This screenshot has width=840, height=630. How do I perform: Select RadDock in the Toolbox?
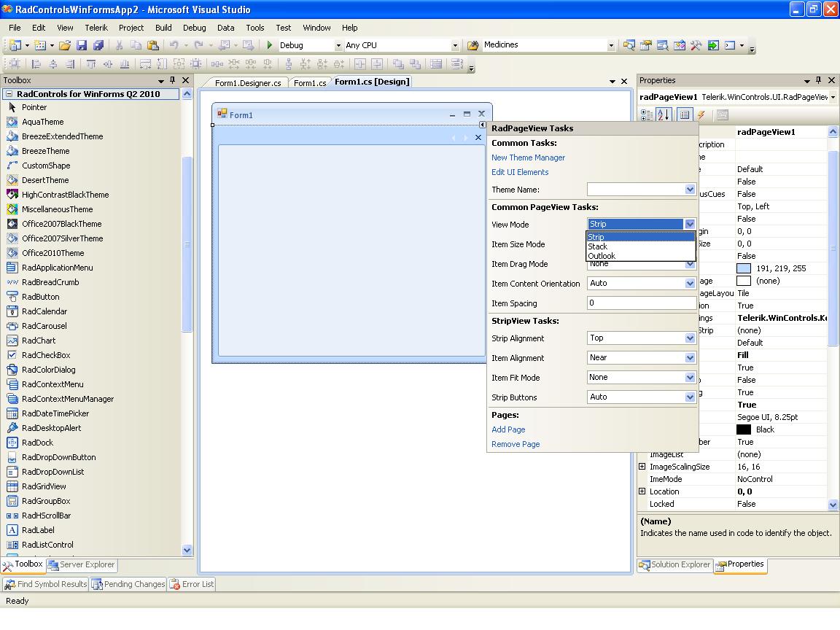click(x=37, y=443)
